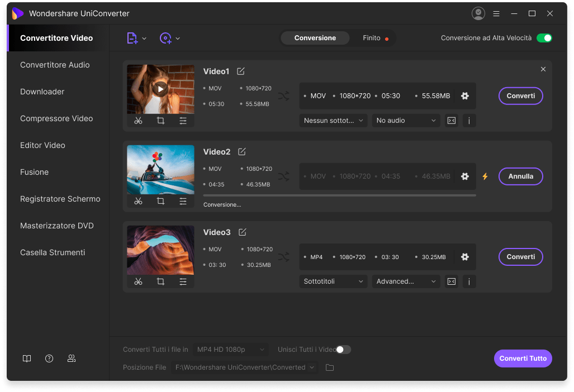Remove Video1 with the X button
The height and width of the screenshot is (392, 574).
point(543,69)
